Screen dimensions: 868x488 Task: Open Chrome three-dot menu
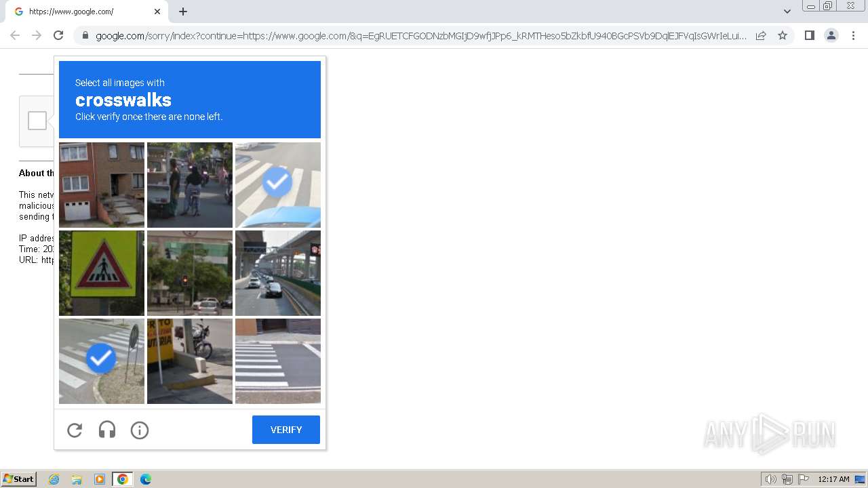(853, 35)
